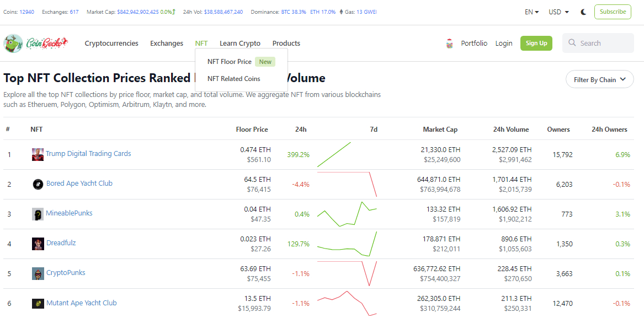The image size is (644, 318).
Task: Click the 636,772.62 ETH market cap
Action: coord(437,269)
